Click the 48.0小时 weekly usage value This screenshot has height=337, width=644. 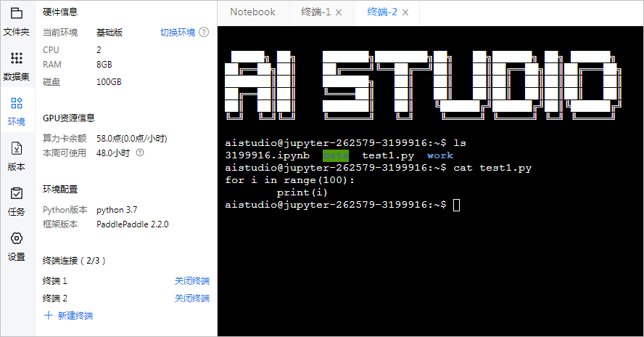click(x=113, y=153)
